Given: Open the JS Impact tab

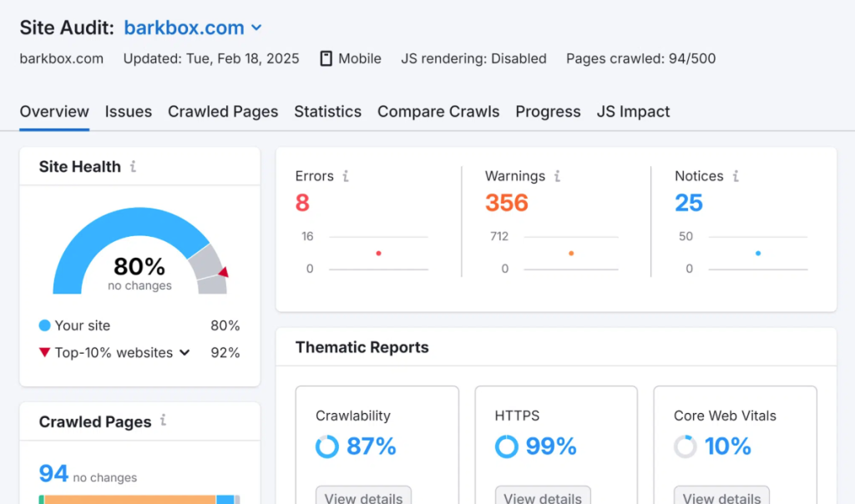Looking at the screenshot, I should tap(634, 111).
